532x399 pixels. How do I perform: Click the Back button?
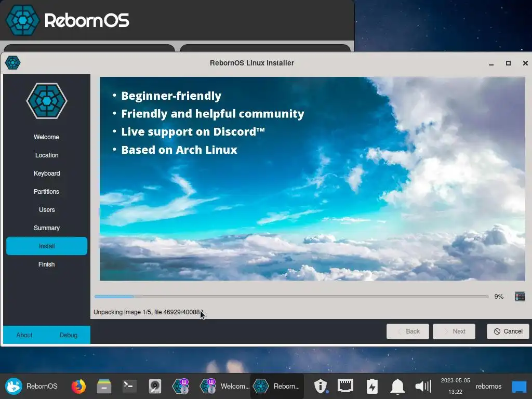(x=408, y=331)
